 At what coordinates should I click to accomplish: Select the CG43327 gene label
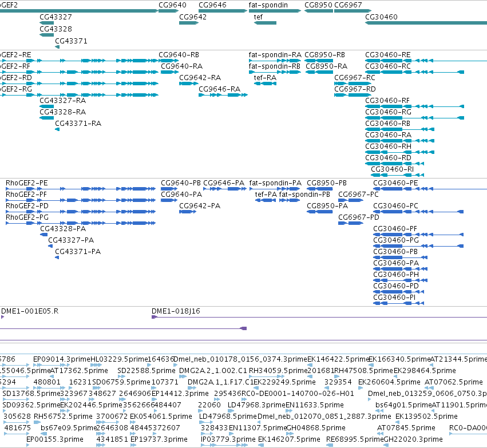(56, 17)
